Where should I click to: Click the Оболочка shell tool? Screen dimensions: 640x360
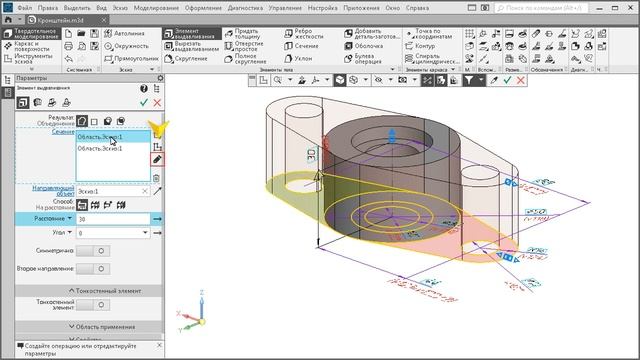click(x=364, y=46)
